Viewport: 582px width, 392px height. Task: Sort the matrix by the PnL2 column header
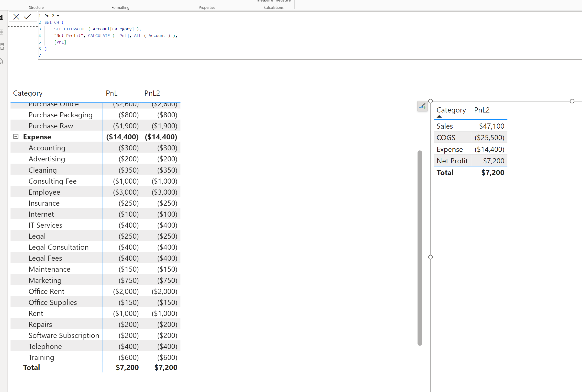click(152, 93)
